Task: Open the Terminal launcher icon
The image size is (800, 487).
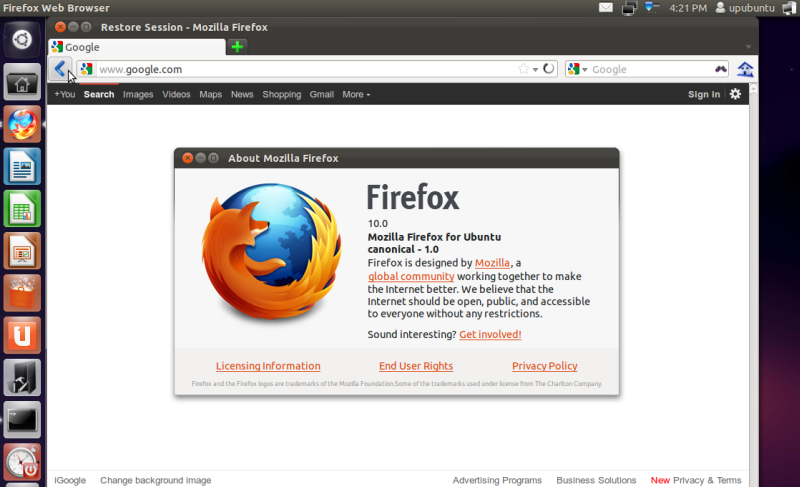Action: (x=22, y=420)
